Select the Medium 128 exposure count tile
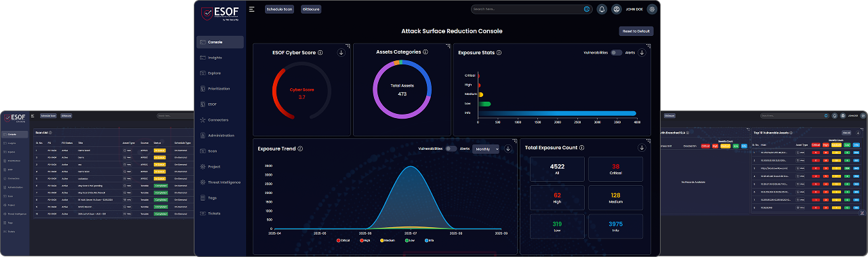 (x=616, y=198)
